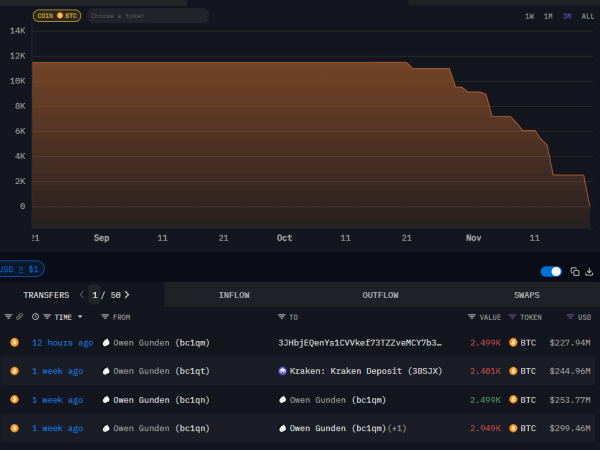Image resolution: width=600 pixels, height=450 pixels.
Task: Select the 3M time range
Action: tap(567, 16)
